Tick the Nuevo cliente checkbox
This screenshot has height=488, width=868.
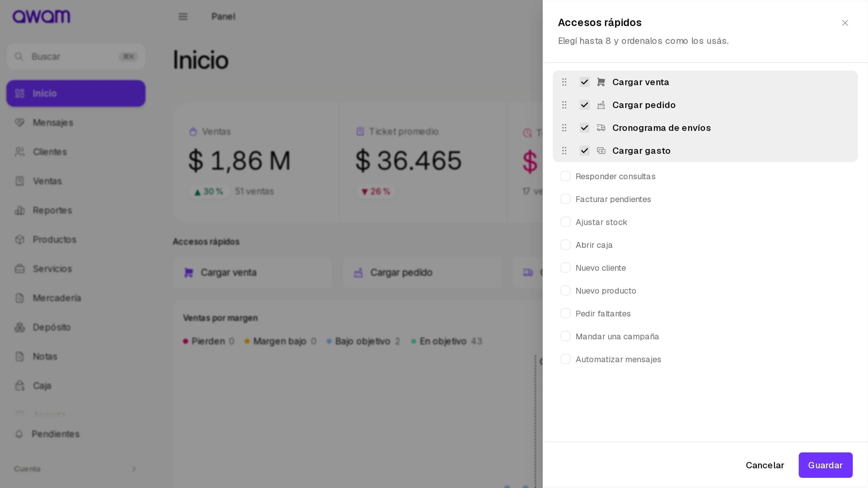pyautogui.click(x=566, y=268)
